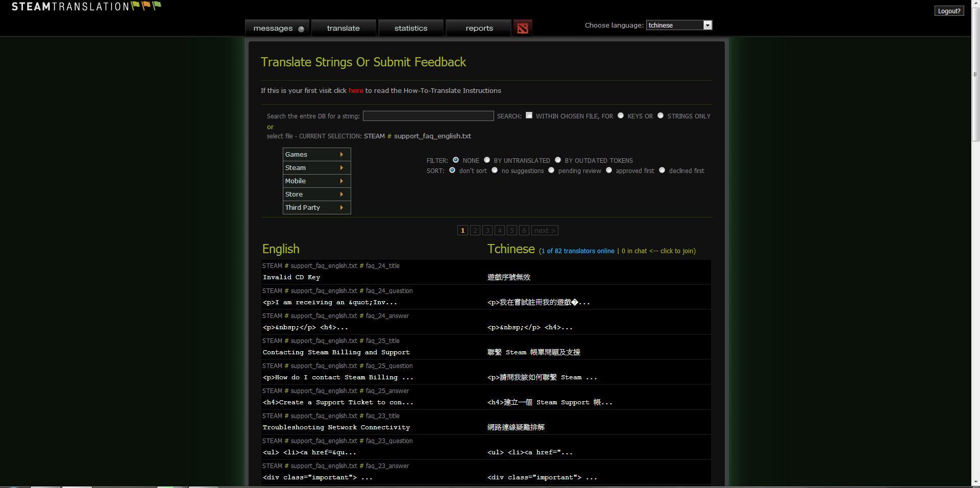This screenshot has width=980, height=488.
Task: Sort by approved first
Action: [609, 170]
